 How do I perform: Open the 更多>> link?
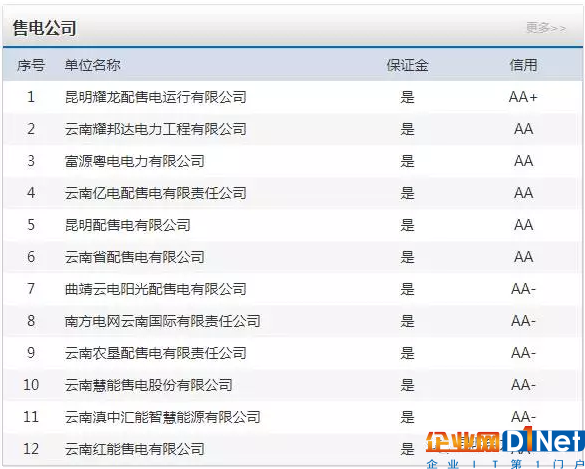pyautogui.click(x=546, y=28)
